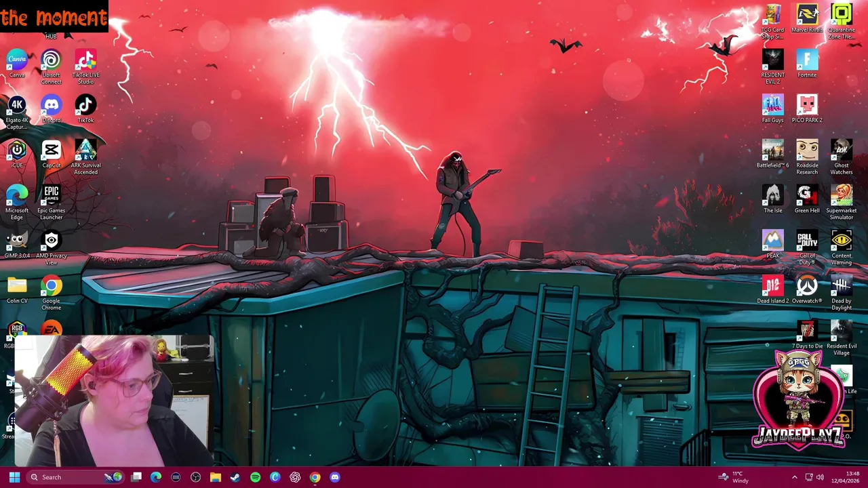Open ChatGPT from the taskbar
This screenshot has width=868, height=488.
(295, 477)
